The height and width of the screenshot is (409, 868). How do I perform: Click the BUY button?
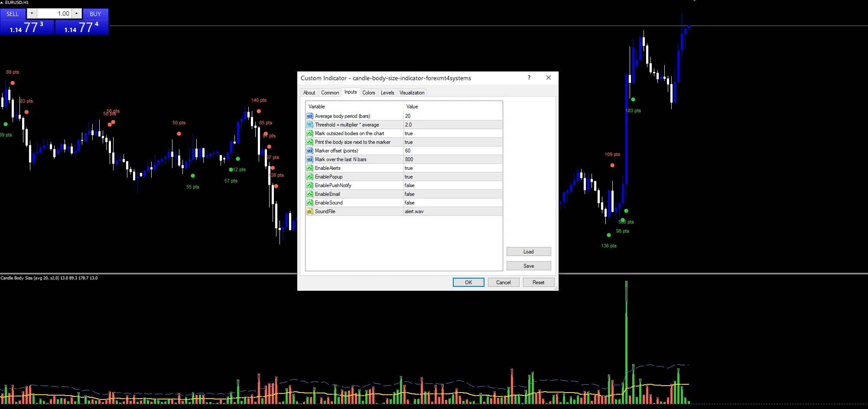tap(95, 13)
